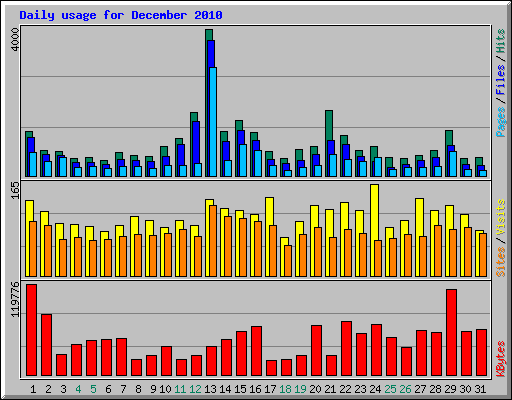The image size is (512, 400).
Task: Click the green weekend day 4 label
Action: pyautogui.click(x=78, y=389)
